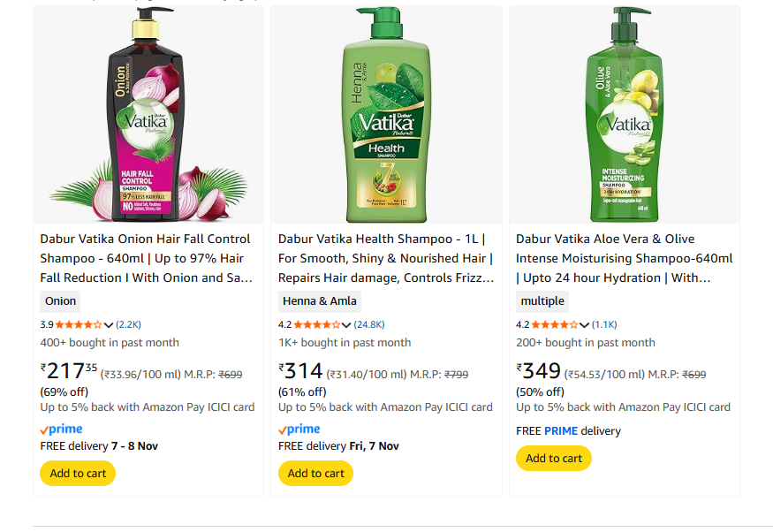Click the Onion shampoo bottle image
Image resolution: width=773 pixels, height=532 pixels.
[148, 115]
